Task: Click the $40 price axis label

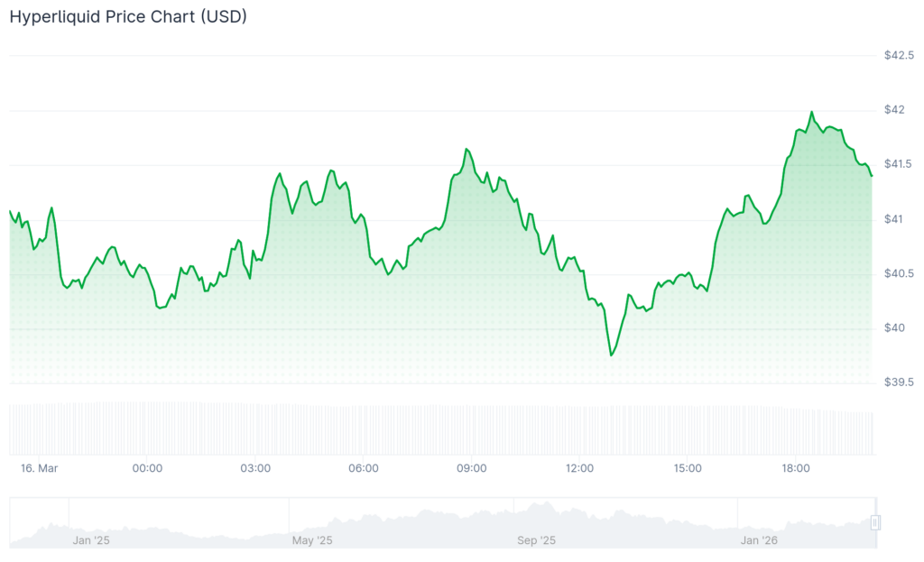Action: (894, 328)
